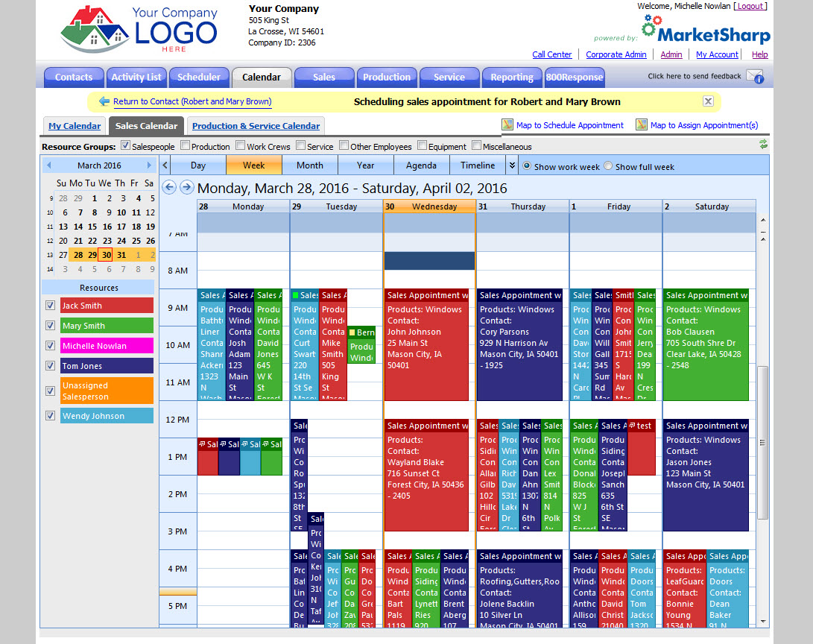Open the Month view tab
Screen dimensions: 813x644
tap(310, 165)
